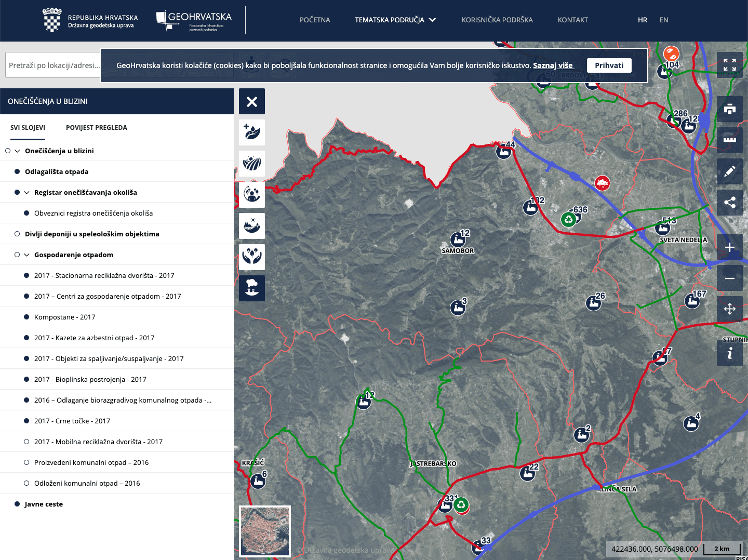
Task: Select 2017 - Bioplinska postrojenja - 2017 row
Action: (x=117, y=379)
